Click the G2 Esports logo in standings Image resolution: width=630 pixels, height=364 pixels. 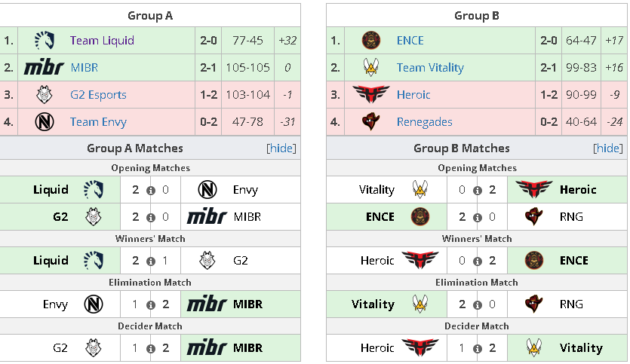click(44, 95)
